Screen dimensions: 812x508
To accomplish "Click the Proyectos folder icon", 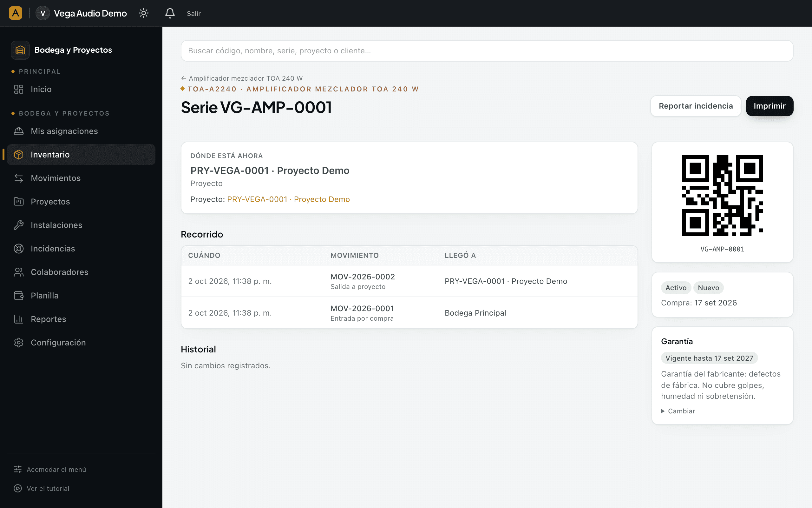I will 19,202.
